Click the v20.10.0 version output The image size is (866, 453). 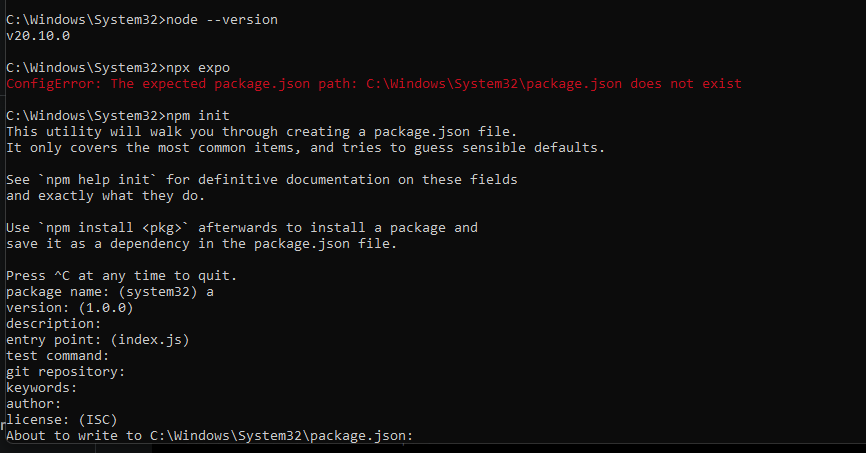click(38, 36)
